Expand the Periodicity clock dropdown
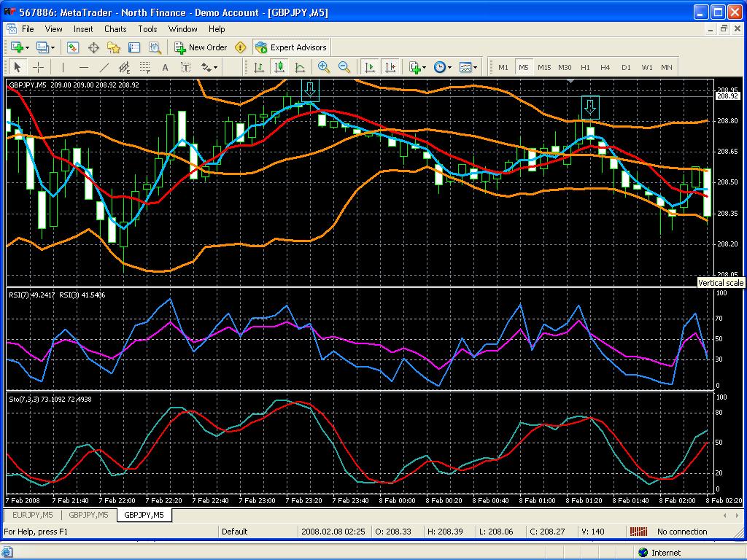747x560 pixels. point(449,67)
